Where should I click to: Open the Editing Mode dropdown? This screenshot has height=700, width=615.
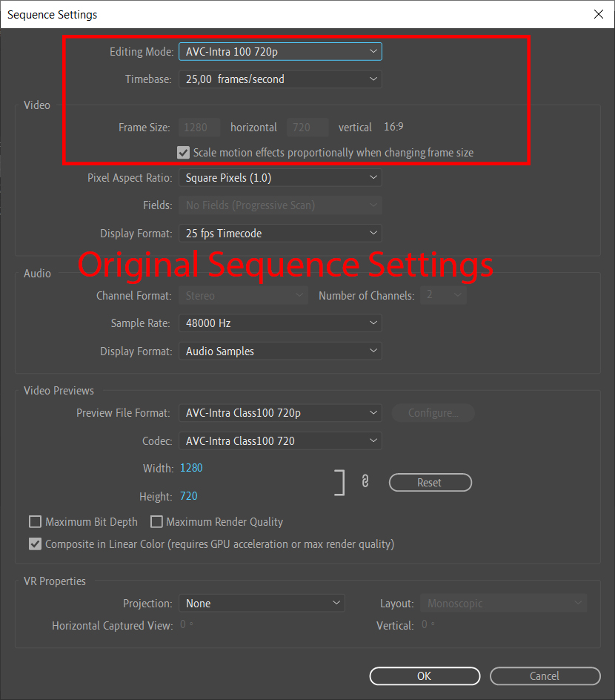click(x=280, y=51)
